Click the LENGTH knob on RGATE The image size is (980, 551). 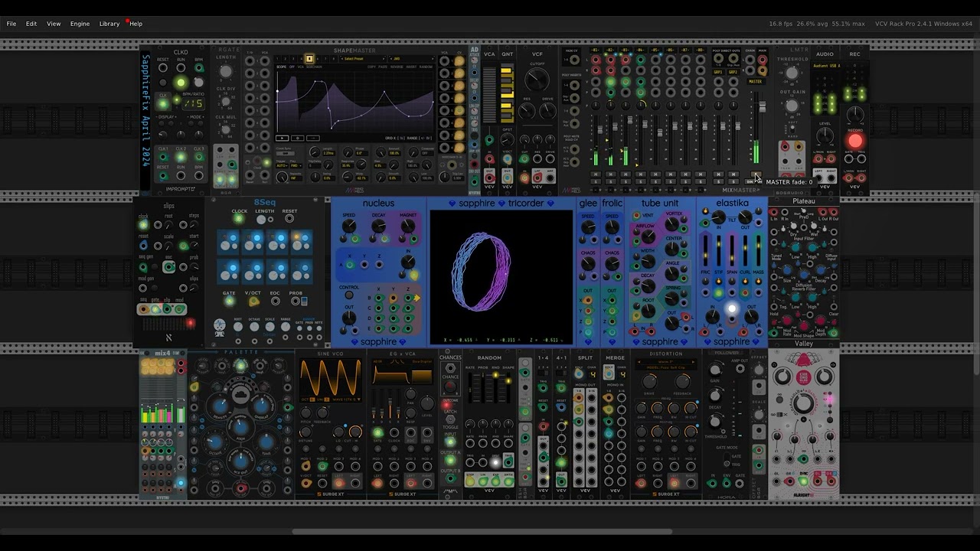[226, 71]
